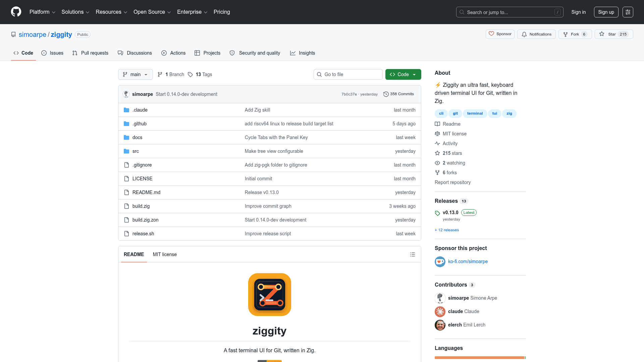Click the build.zig file icon
Screen dimensions: 644x362
pos(126,206)
